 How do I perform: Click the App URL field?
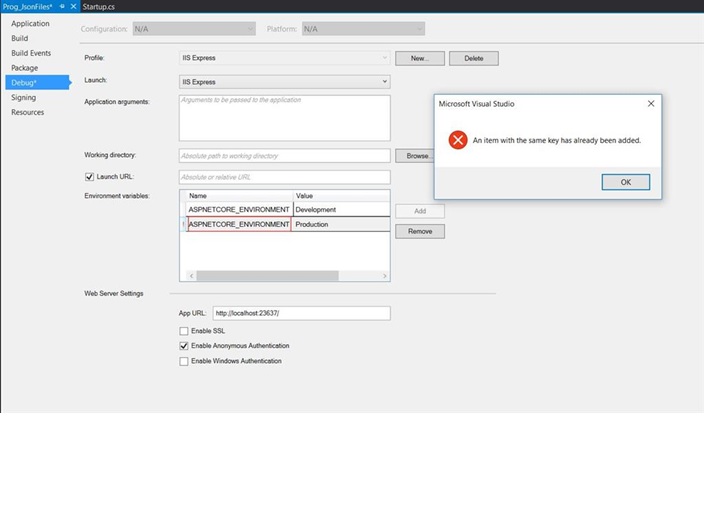(x=302, y=313)
